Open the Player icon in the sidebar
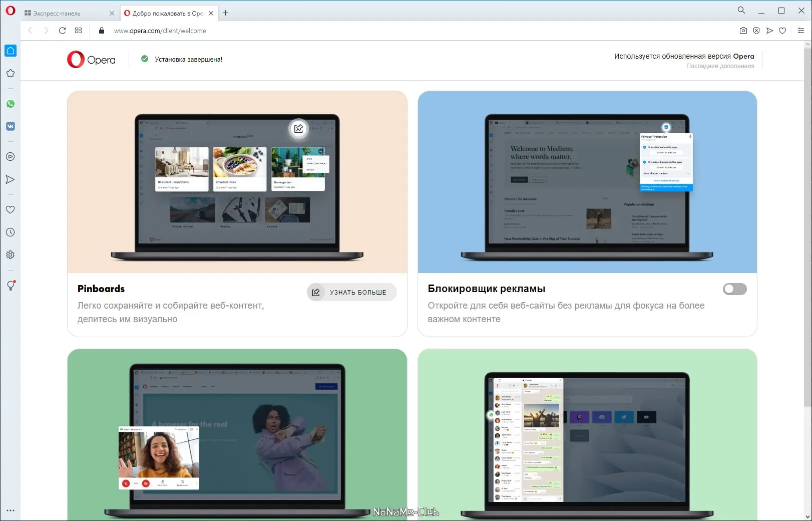Screen dimensions: 812x521 [x=11, y=157]
